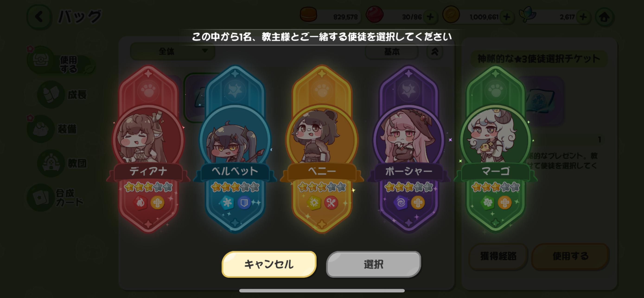Add butterfly currency with the plus icon
The height and width of the screenshot is (298, 644).
click(x=583, y=17)
